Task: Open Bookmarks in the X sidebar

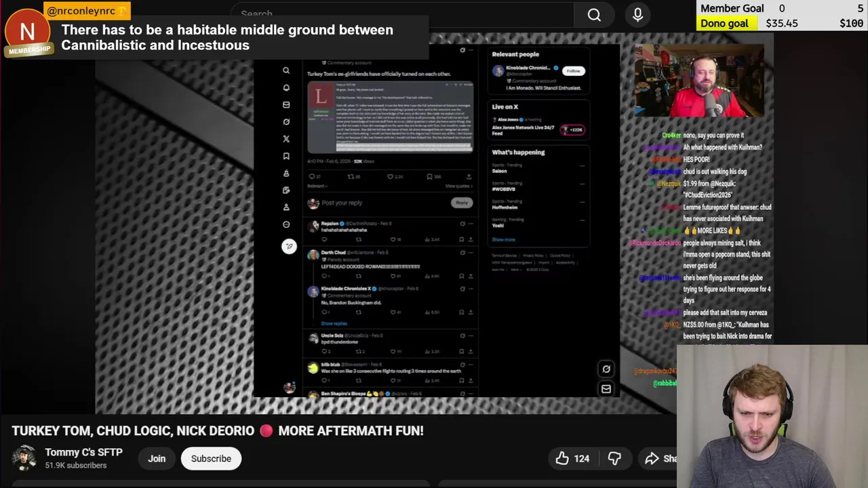Action: click(286, 156)
